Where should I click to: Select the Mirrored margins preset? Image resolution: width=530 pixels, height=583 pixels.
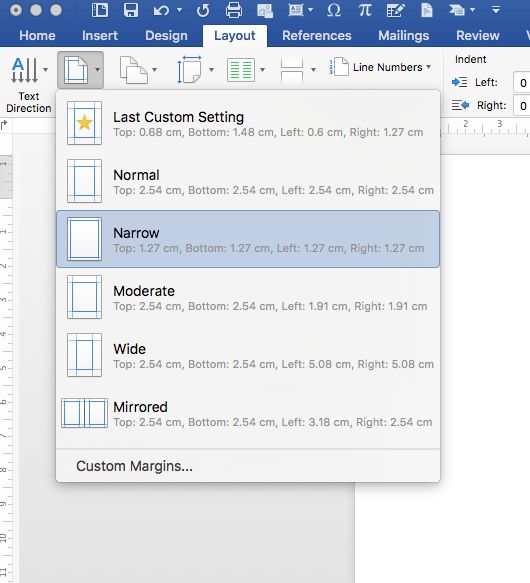(248, 413)
